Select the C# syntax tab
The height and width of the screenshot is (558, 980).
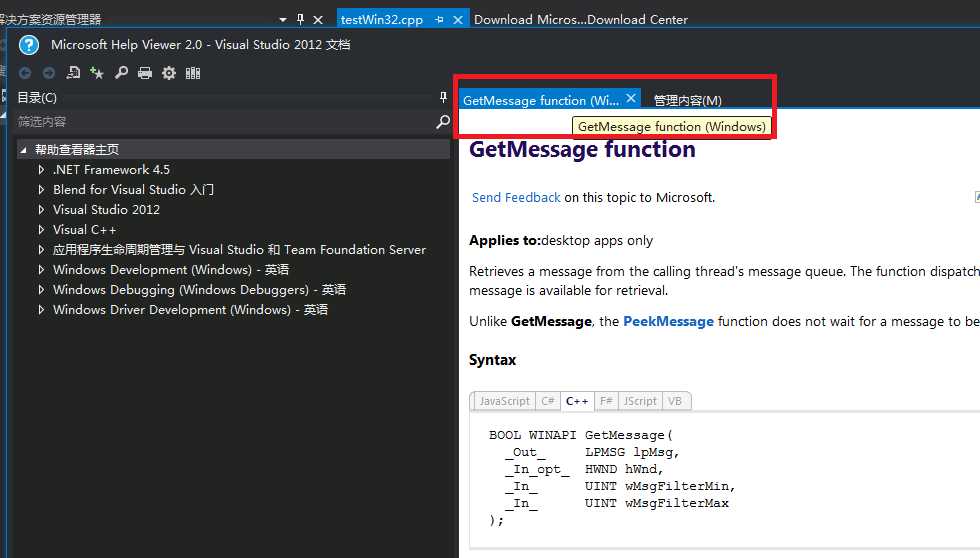coord(548,401)
